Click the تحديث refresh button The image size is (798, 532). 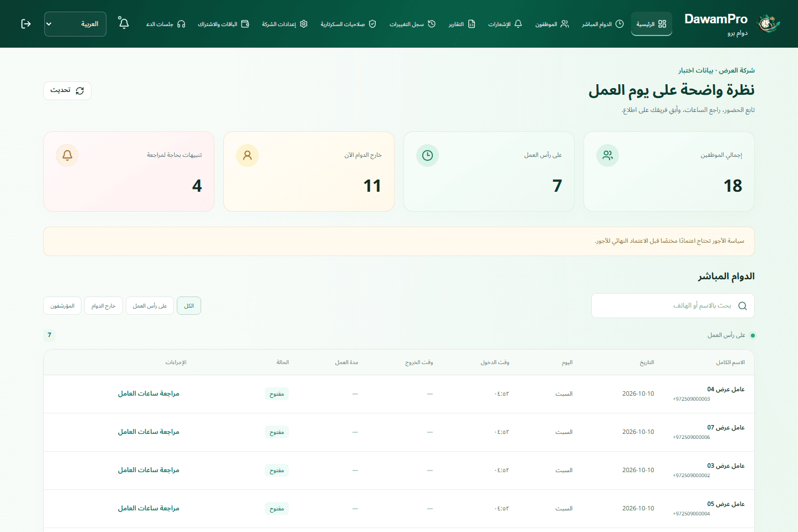[x=67, y=91]
